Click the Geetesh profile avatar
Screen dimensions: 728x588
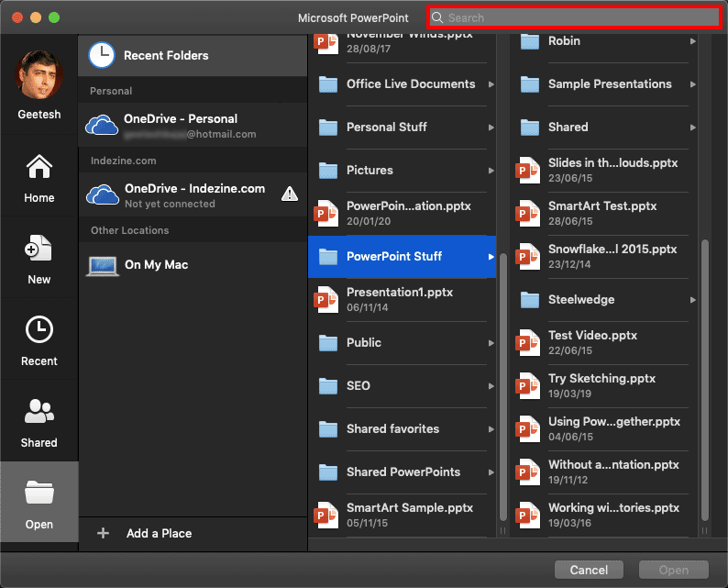[x=39, y=75]
